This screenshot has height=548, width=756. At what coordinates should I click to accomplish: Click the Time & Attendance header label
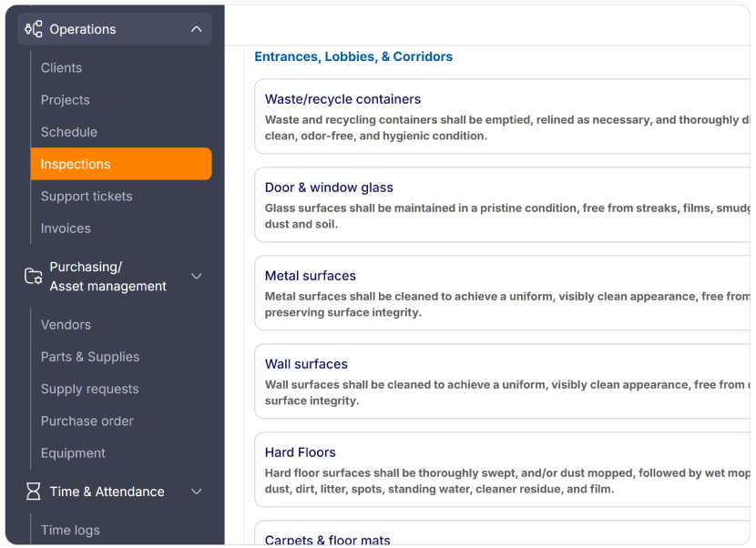107,492
